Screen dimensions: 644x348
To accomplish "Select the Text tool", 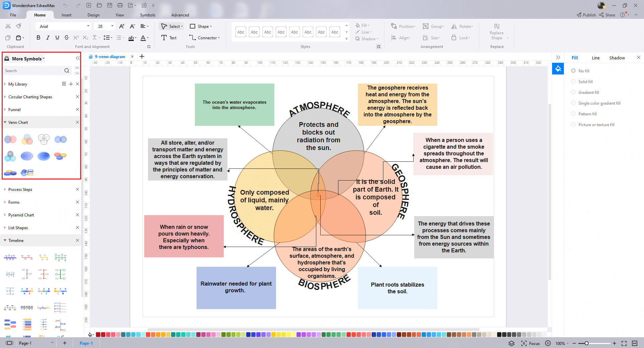I will (169, 38).
